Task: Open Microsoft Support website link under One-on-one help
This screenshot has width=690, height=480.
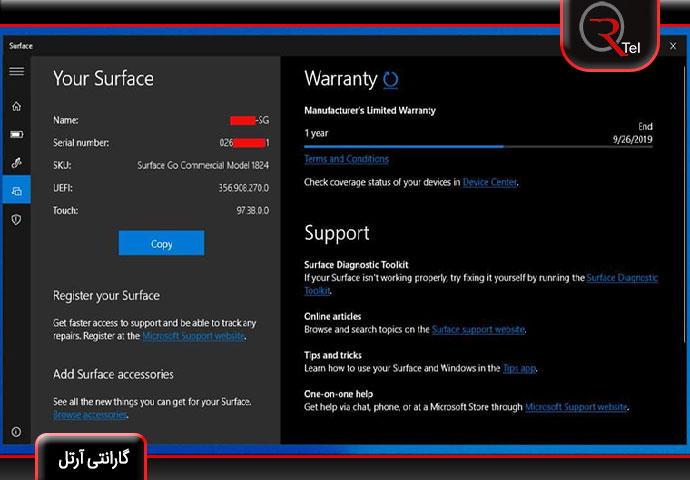Action: click(576, 407)
